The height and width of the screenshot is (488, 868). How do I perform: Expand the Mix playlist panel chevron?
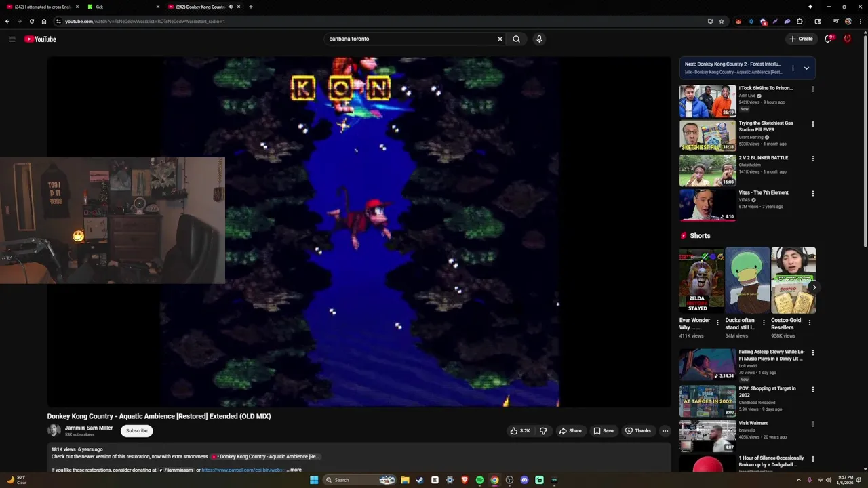tap(806, 68)
